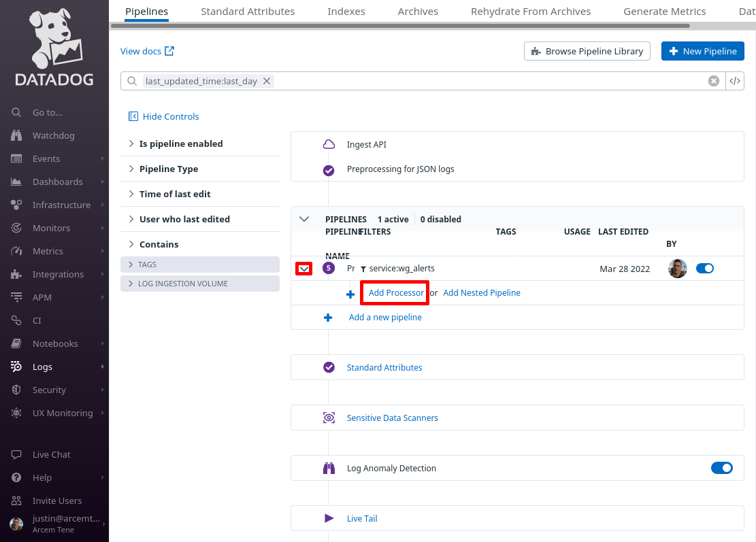This screenshot has height=542, width=756.
Task: Open the raw query code editor icon
Action: 735,81
